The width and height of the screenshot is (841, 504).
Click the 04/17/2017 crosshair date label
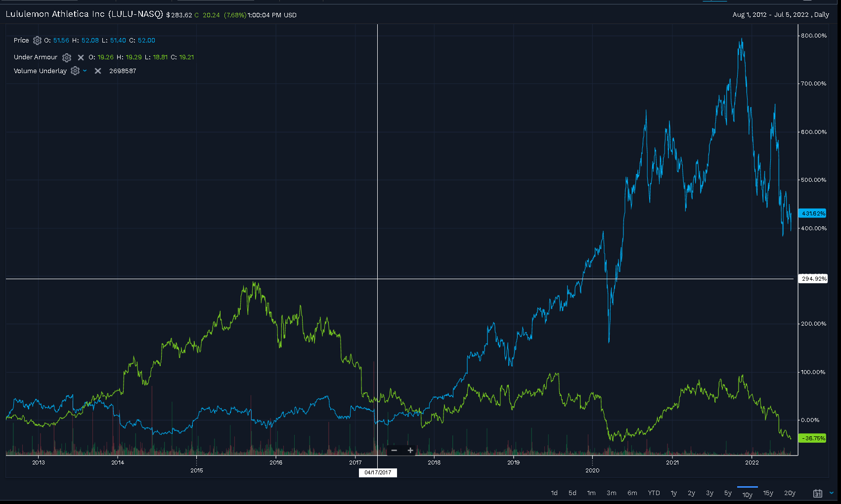coord(378,473)
